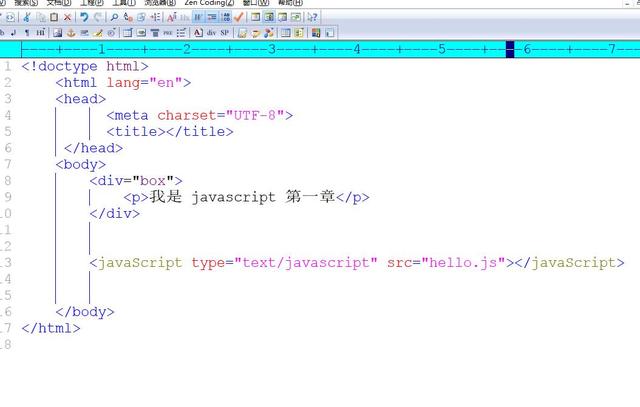Open the 浏览器(B) browser menu
Screen dimensions: 640x407
click(x=160, y=2)
